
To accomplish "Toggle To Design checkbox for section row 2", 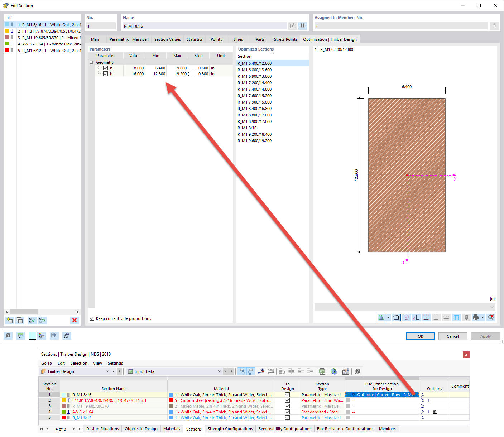I will click(x=287, y=400).
